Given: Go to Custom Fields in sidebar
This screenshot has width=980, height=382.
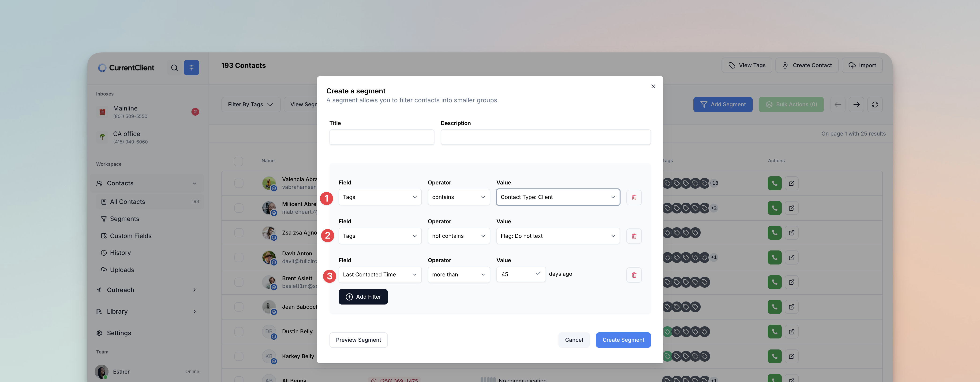Looking at the screenshot, I should coord(131,236).
